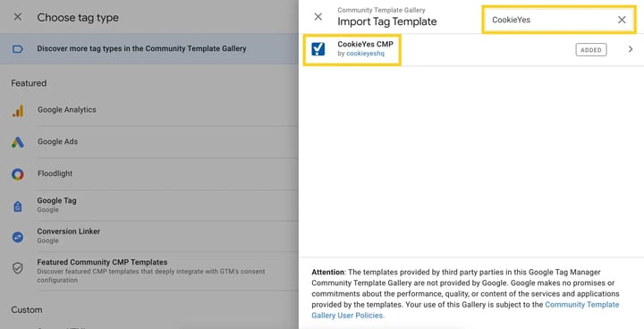Clear the CookieYes search text
The height and width of the screenshot is (329, 644).
pyautogui.click(x=622, y=20)
